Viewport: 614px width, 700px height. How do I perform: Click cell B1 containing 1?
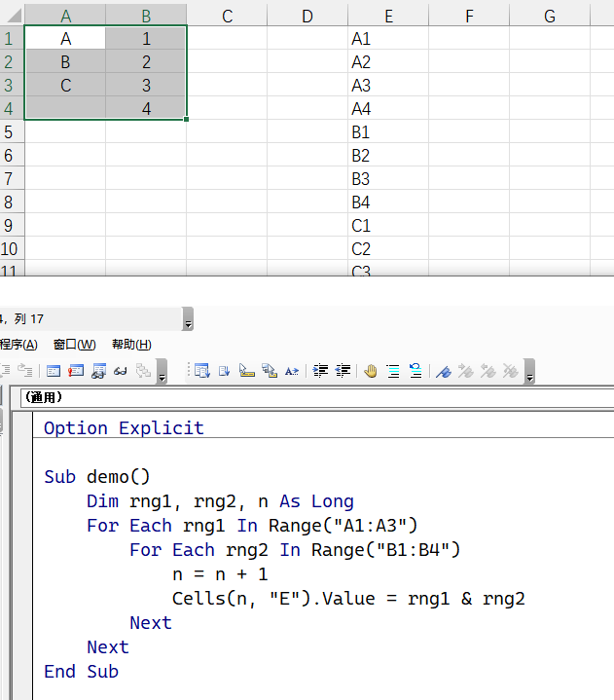coord(146,39)
